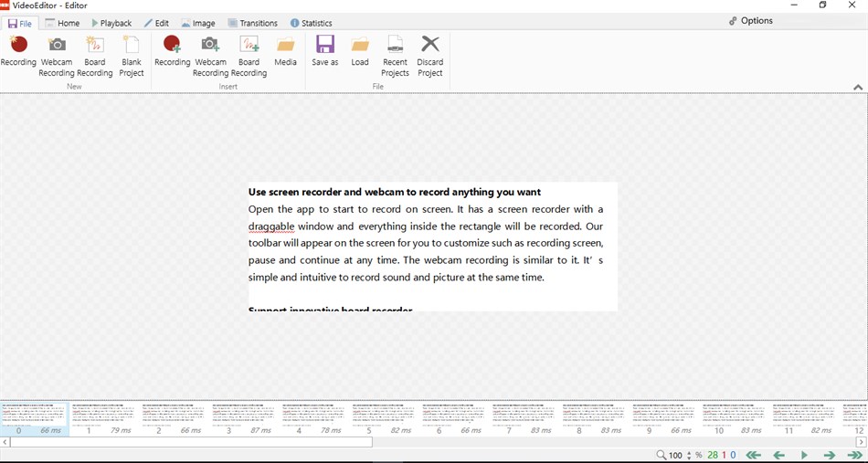Screen dimensions: 868x463
Task: Select frame 7 thumbnail
Action: pyautogui.click(x=524, y=419)
